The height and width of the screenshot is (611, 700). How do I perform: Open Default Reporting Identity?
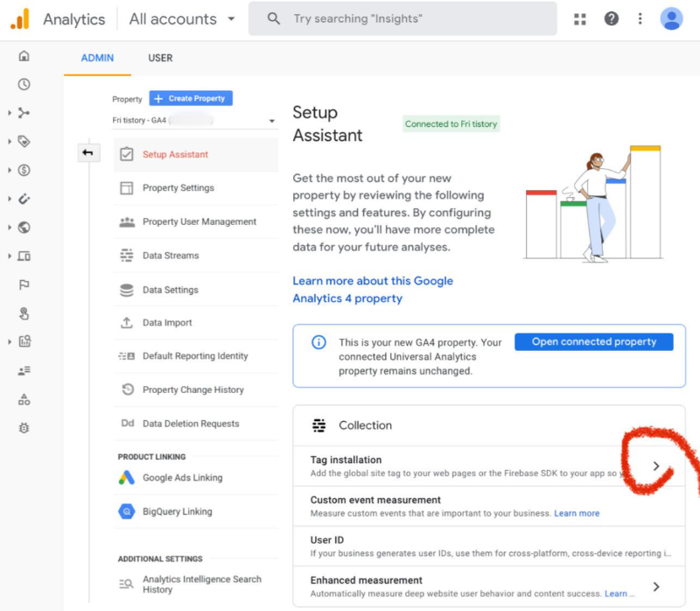click(x=196, y=356)
